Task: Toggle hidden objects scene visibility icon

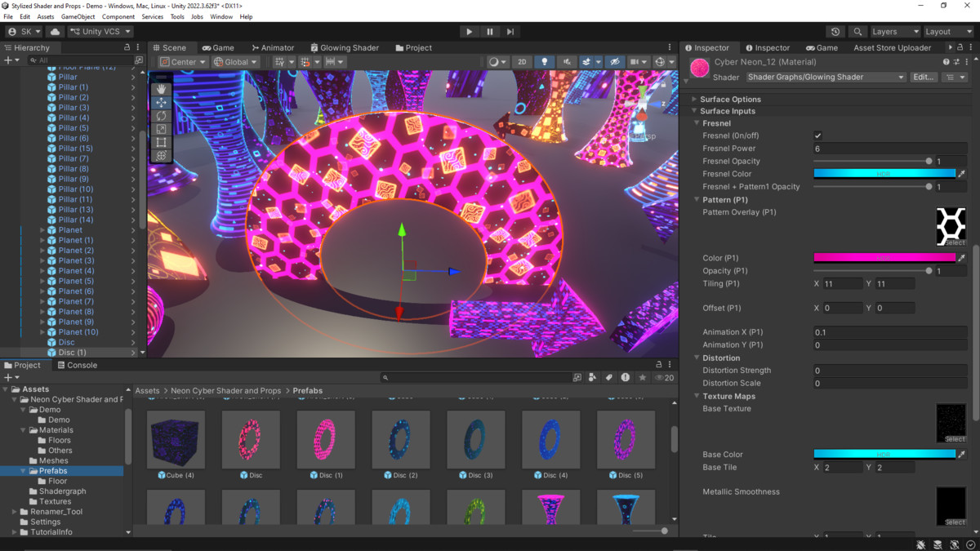Action: pos(615,62)
